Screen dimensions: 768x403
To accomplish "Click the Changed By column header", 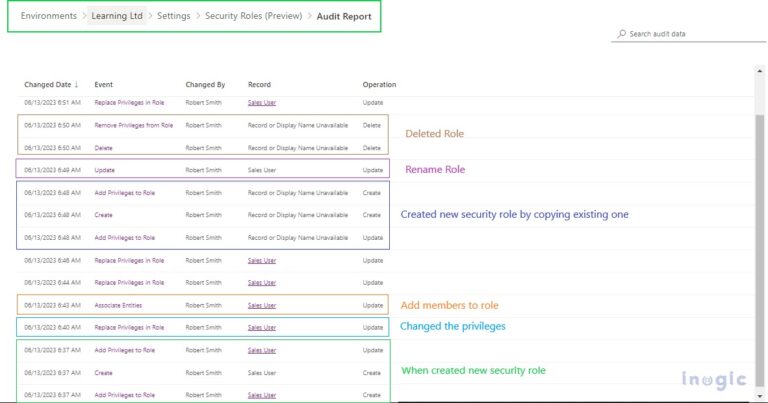I will click(205, 85).
